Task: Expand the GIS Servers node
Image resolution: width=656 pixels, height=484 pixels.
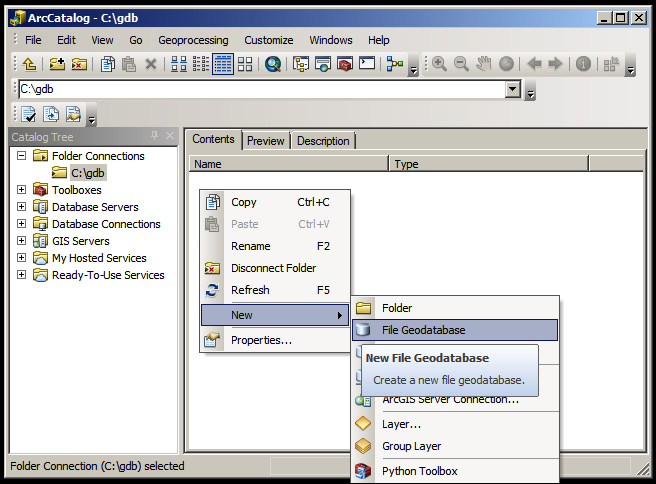Action: tap(21, 241)
